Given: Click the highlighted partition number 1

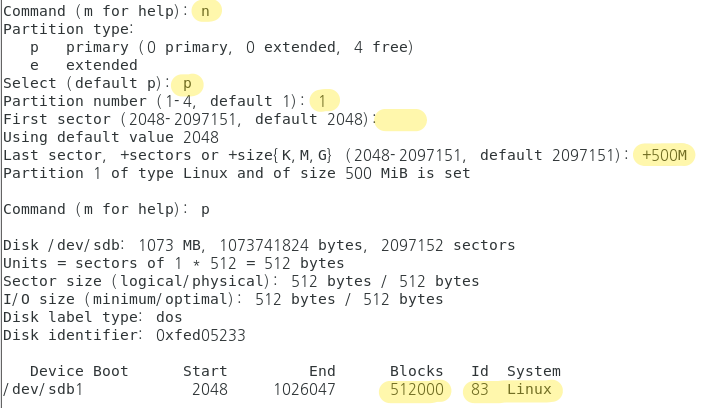Looking at the screenshot, I should click(324, 101).
